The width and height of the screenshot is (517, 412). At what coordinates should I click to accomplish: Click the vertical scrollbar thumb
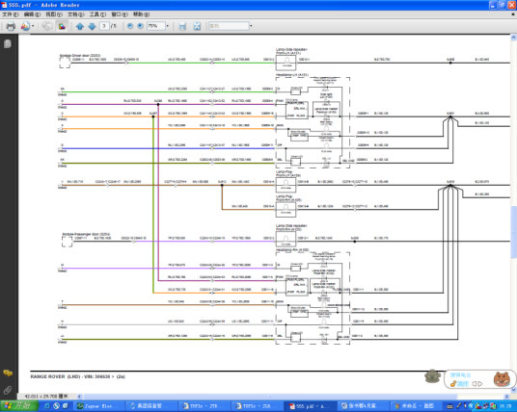pyautogui.click(x=513, y=232)
